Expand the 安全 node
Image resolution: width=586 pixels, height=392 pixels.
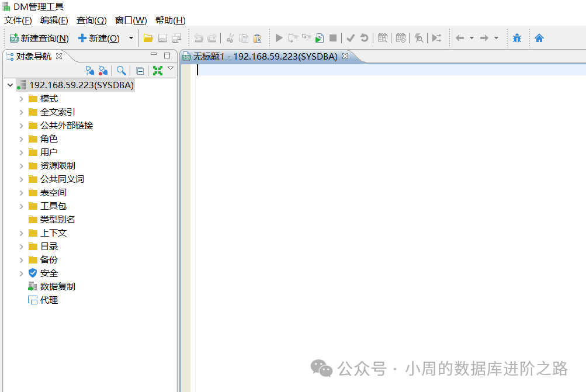coord(21,274)
